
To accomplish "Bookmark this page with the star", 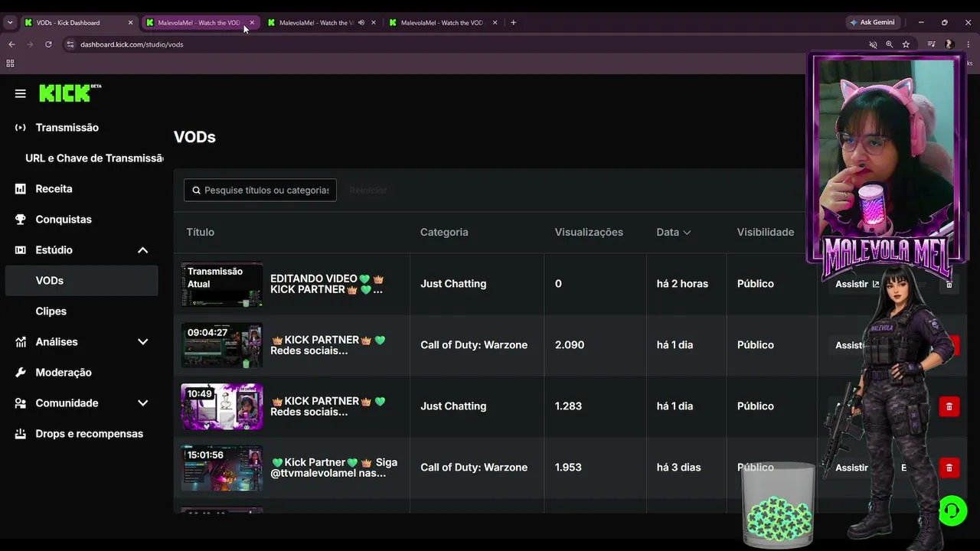I will coord(906,44).
